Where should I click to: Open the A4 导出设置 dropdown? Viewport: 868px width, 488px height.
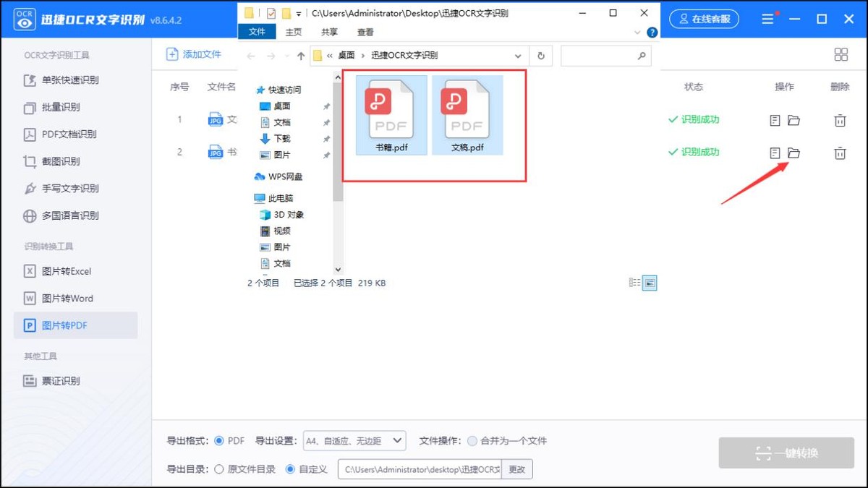(396, 440)
